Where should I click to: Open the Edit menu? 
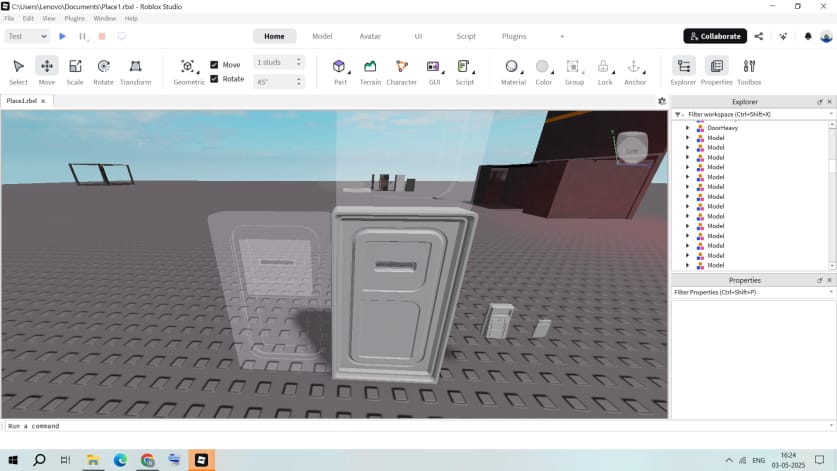(x=28, y=19)
